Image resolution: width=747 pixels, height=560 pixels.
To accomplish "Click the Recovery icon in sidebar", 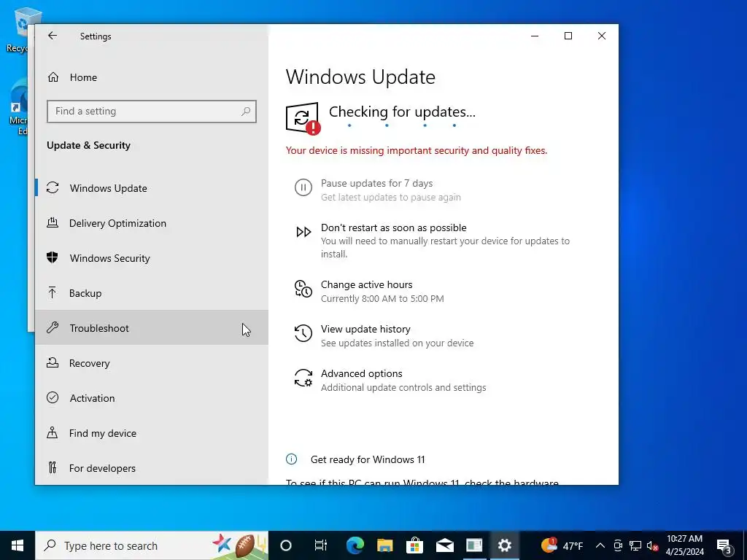I will click(53, 362).
